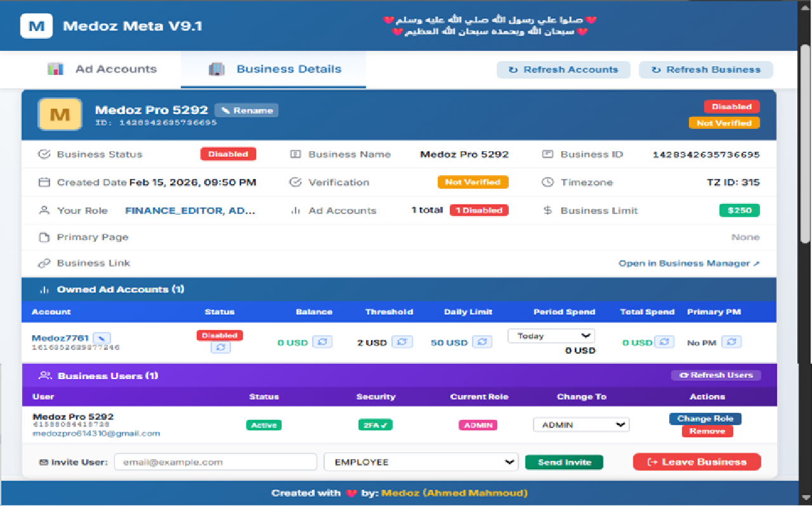The height and width of the screenshot is (508, 812).
Task: Click the vertical scrollbar thumb
Action: coord(806,143)
